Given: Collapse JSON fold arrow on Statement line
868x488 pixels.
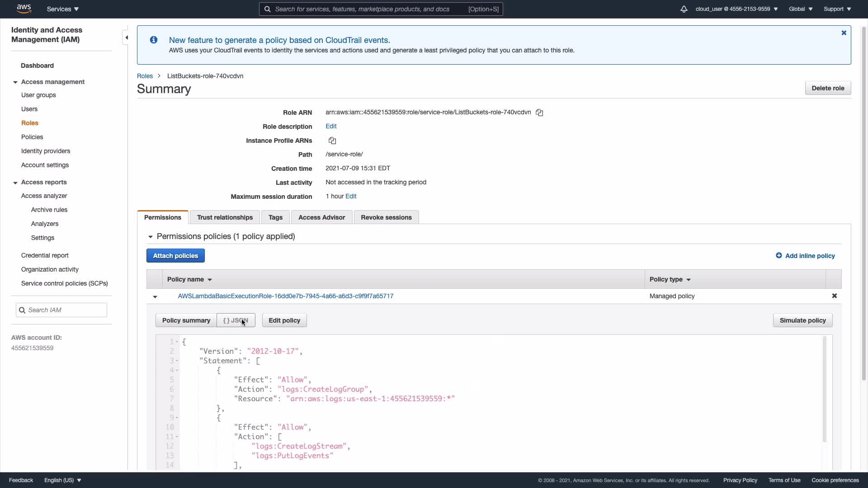Looking at the screenshot, I should coord(177,361).
